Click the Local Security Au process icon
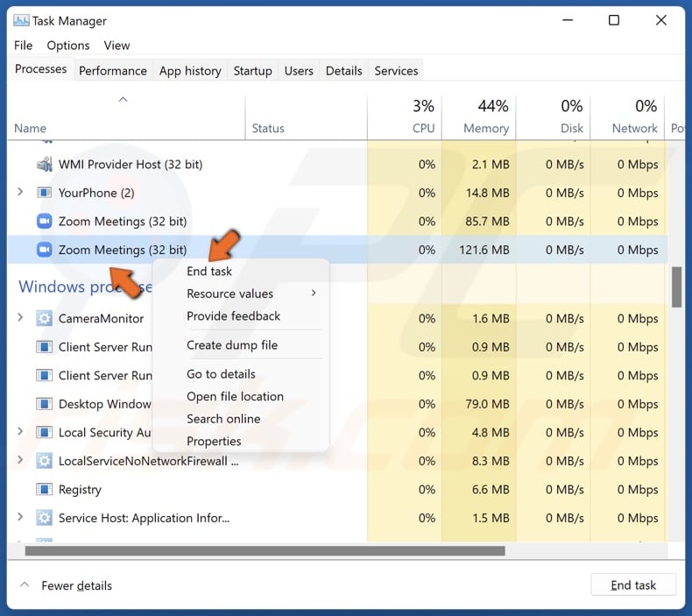This screenshot has height=616, width=692. click(x=44, y=432)
